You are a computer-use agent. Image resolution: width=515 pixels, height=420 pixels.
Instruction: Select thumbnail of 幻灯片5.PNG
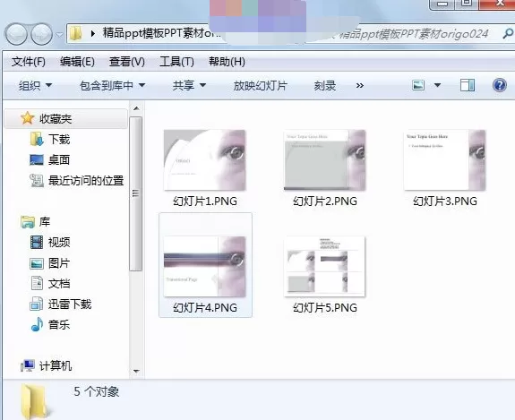pos(325,266)
